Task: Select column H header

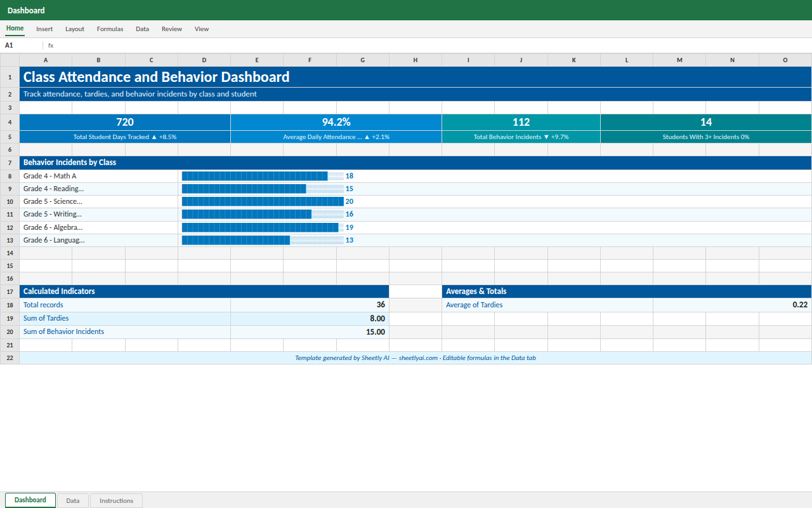Action: coord(416,60)
